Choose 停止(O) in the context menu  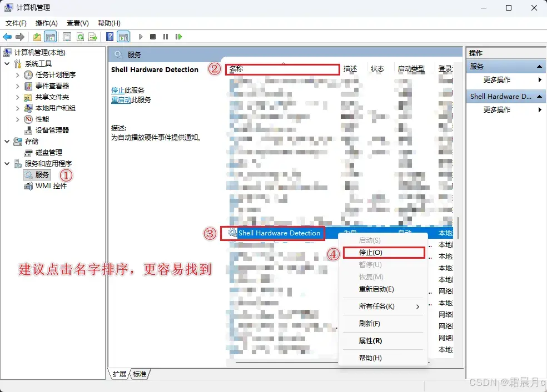coord(384,253)
